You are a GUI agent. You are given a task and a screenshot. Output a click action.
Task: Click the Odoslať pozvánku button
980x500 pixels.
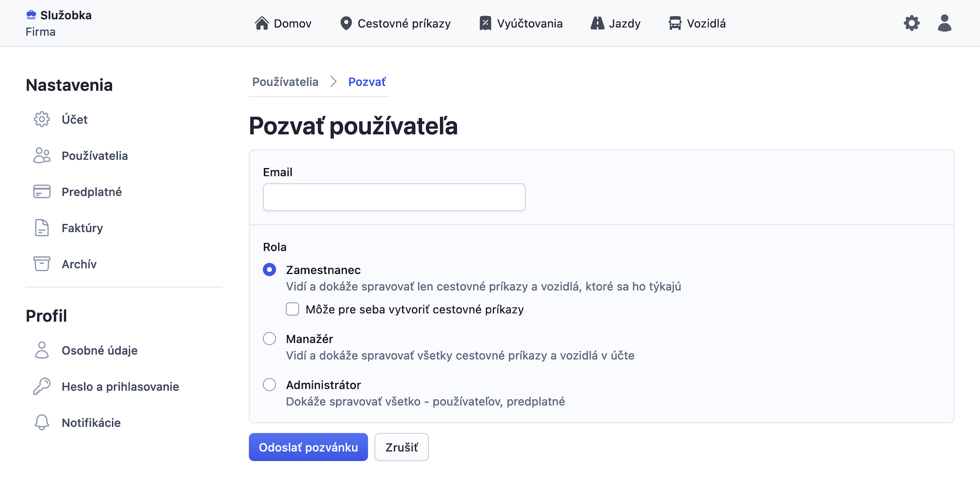(308, 447)
